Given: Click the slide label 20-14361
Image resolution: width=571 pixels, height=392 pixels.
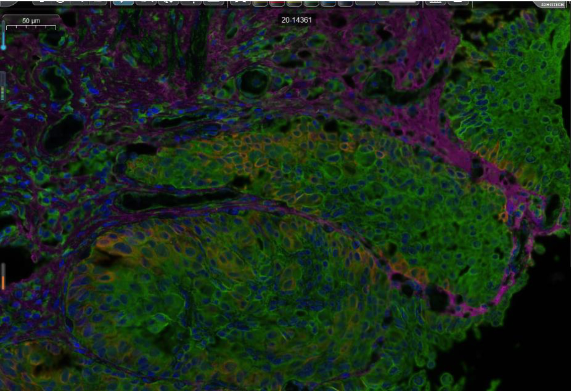Looking at the screenshot, I should tap(296, 20).
